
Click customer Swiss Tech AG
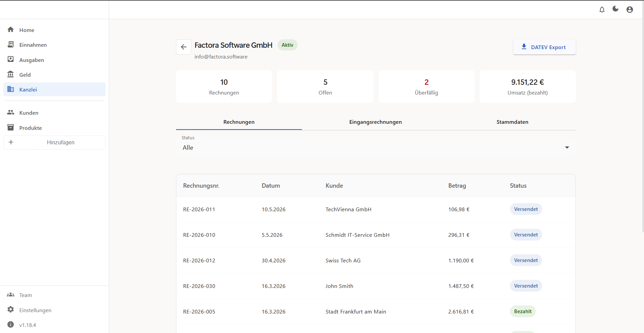pyautogui.click(x=343, y=260)
